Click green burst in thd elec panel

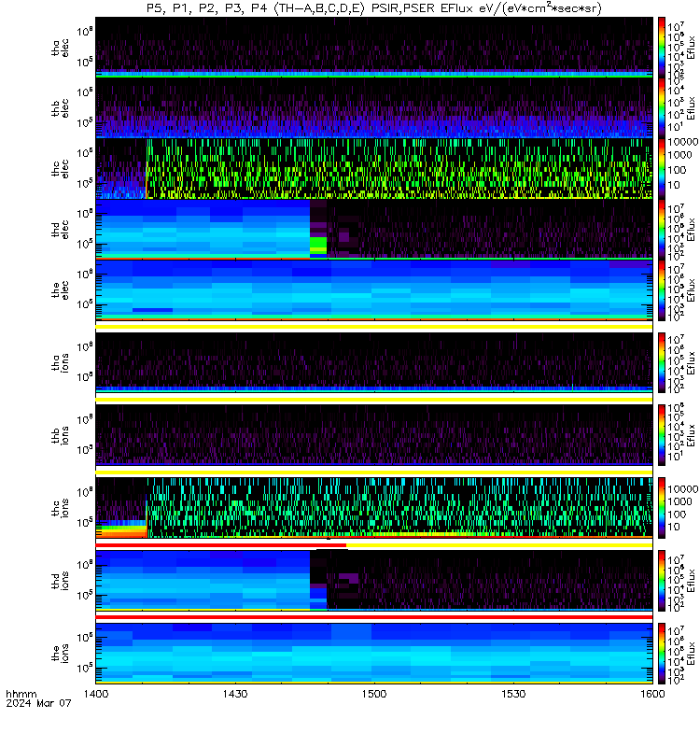pyautogui.click(x=318, y=245)
